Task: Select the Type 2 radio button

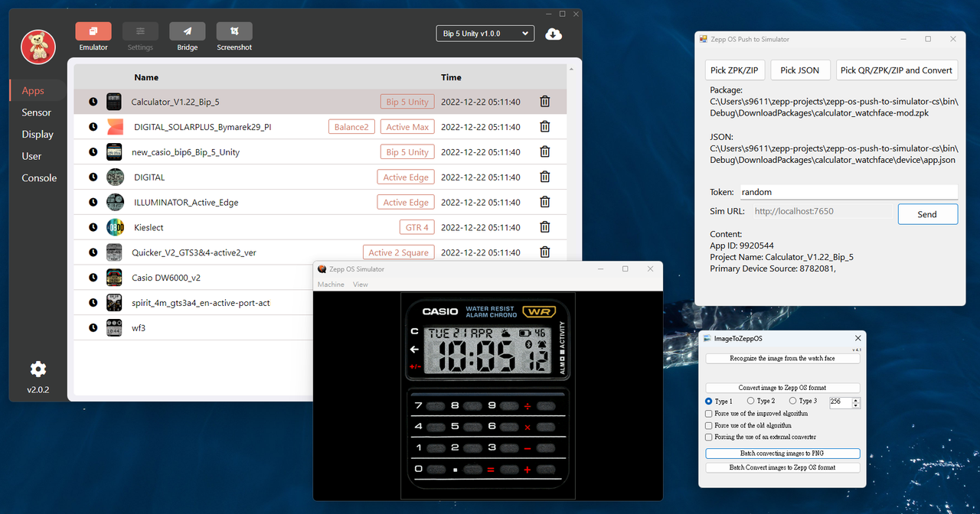Action: pos(750,401)
